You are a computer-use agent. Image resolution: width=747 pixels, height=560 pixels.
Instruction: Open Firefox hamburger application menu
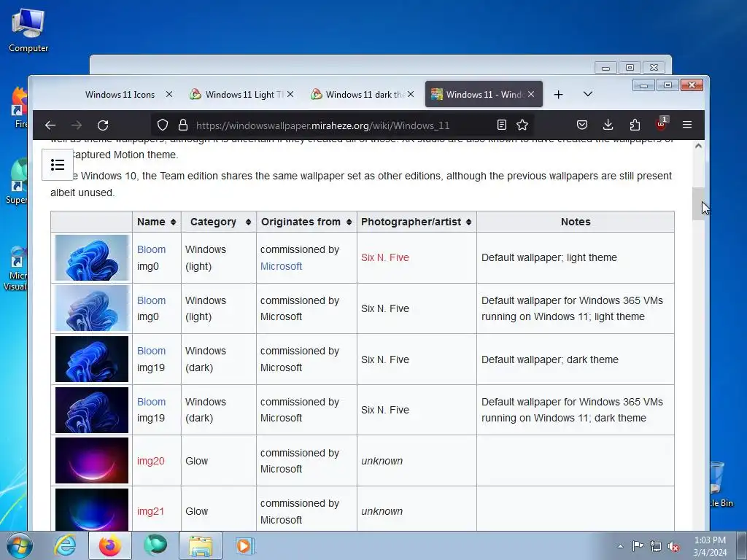point(687,125)
